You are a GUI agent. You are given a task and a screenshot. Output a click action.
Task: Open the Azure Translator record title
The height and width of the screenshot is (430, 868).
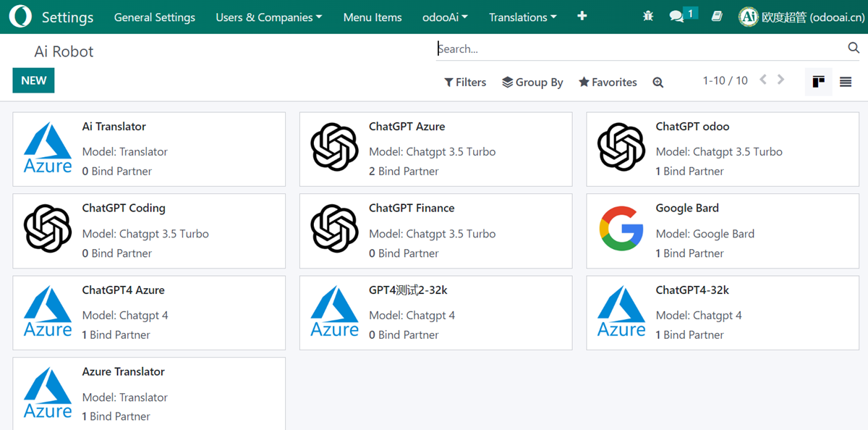click(123, 371)
